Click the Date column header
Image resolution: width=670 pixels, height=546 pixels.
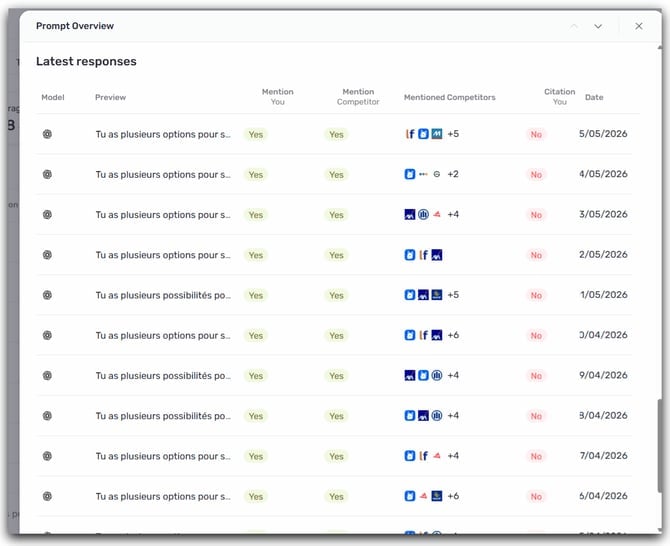point(594,97)
